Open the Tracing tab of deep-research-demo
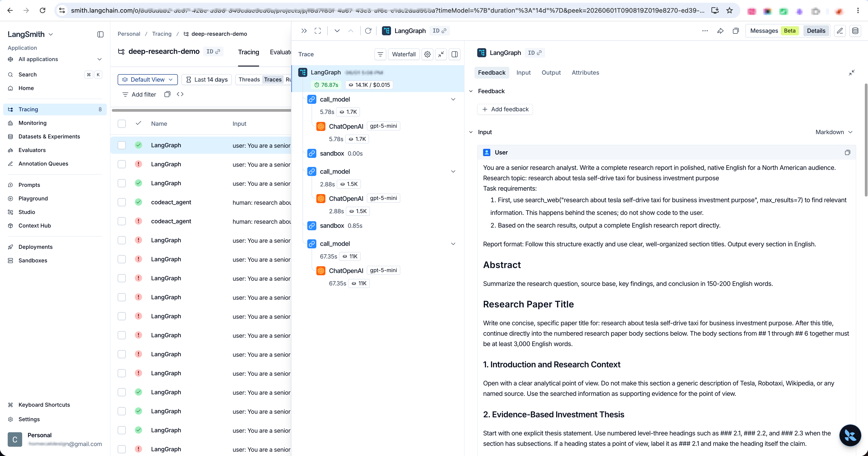 (x=248, y=52)
